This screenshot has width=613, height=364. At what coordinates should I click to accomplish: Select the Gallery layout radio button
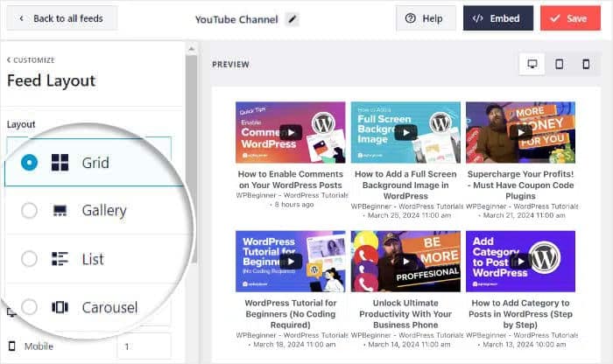29,211
